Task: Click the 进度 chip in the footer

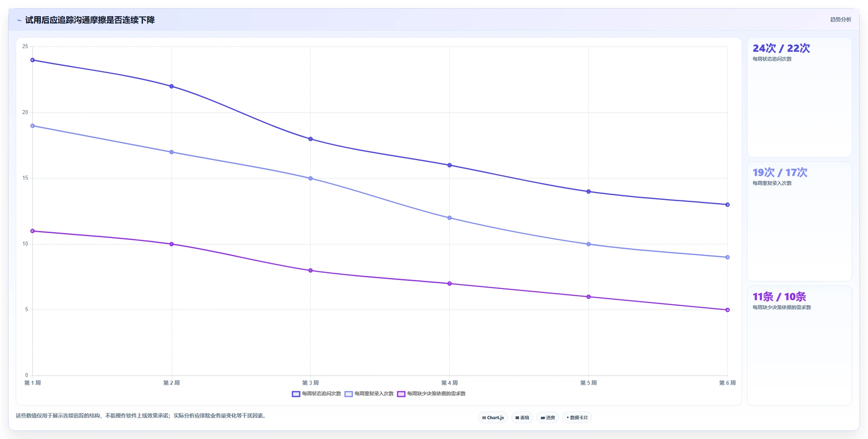Action: pyautogui.click(x=548, y=418)
